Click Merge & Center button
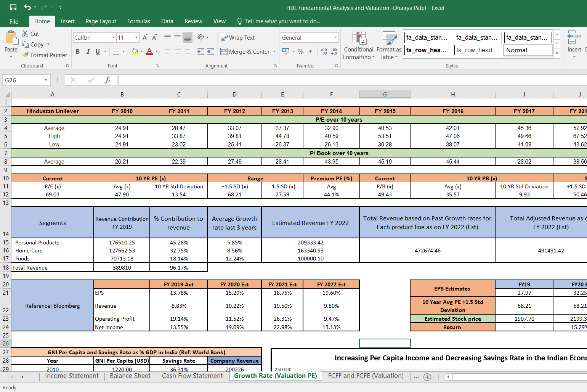 tap(245, 51)
